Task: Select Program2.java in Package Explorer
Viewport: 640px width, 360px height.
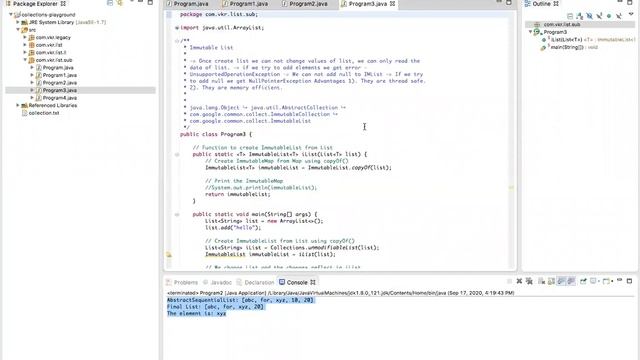Action: pyautogui.click(x=60, y=83)
